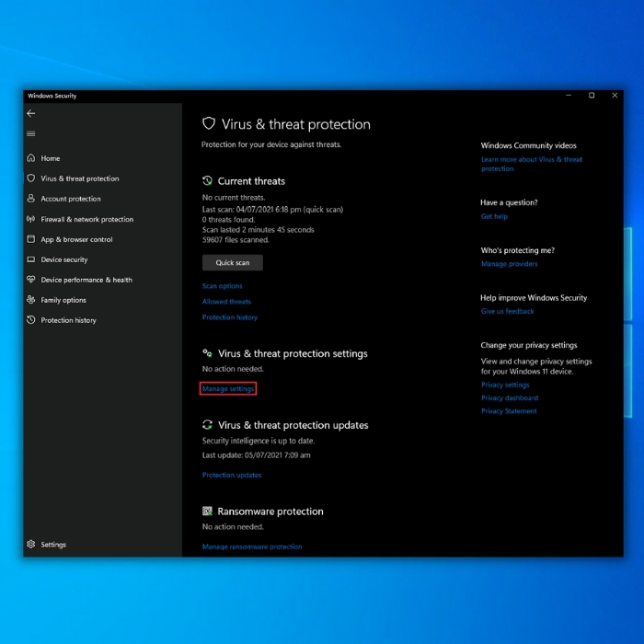
Task: Click the Get help link
Action: tap(494, 216)
